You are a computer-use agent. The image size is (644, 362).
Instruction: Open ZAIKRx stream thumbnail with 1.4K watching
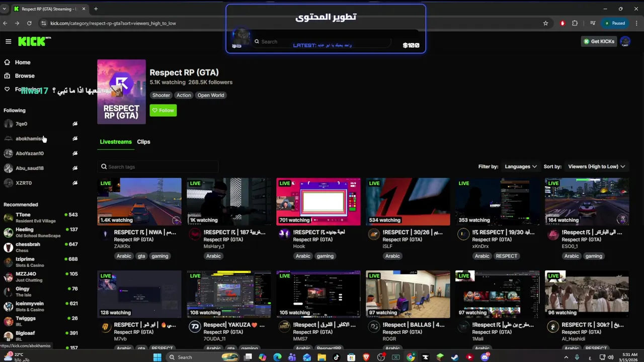(x=139, y=202)
